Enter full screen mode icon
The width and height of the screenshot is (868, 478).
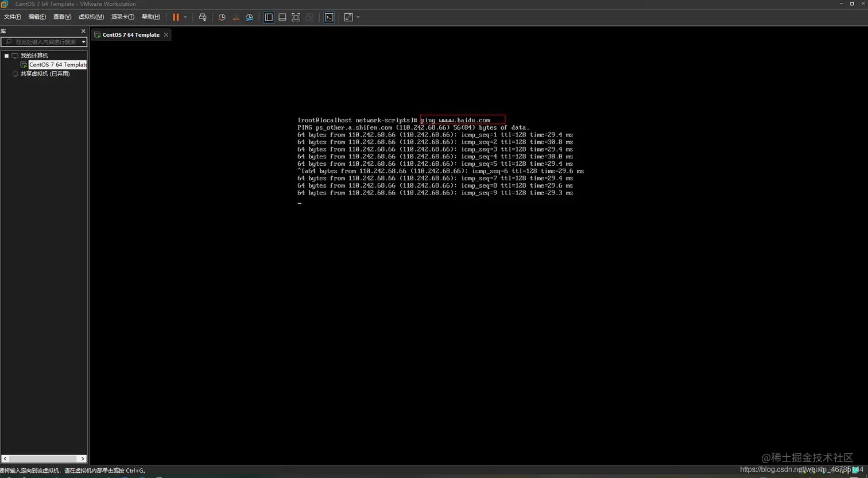click(296, 17)
